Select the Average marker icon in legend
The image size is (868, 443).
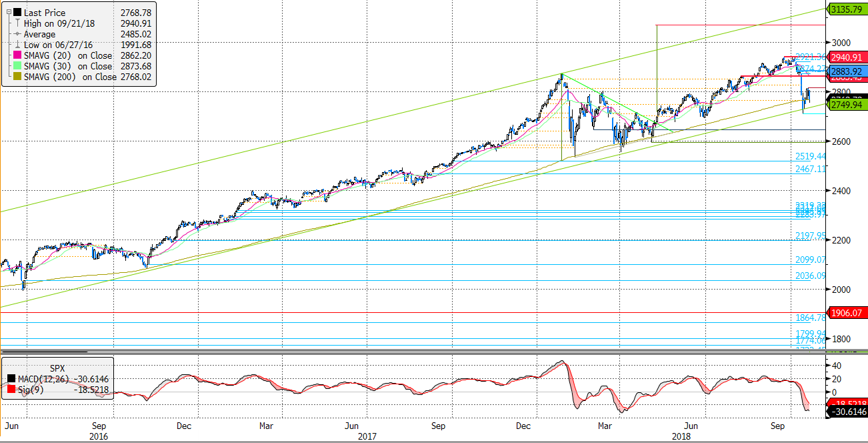[x=17, y=34]
